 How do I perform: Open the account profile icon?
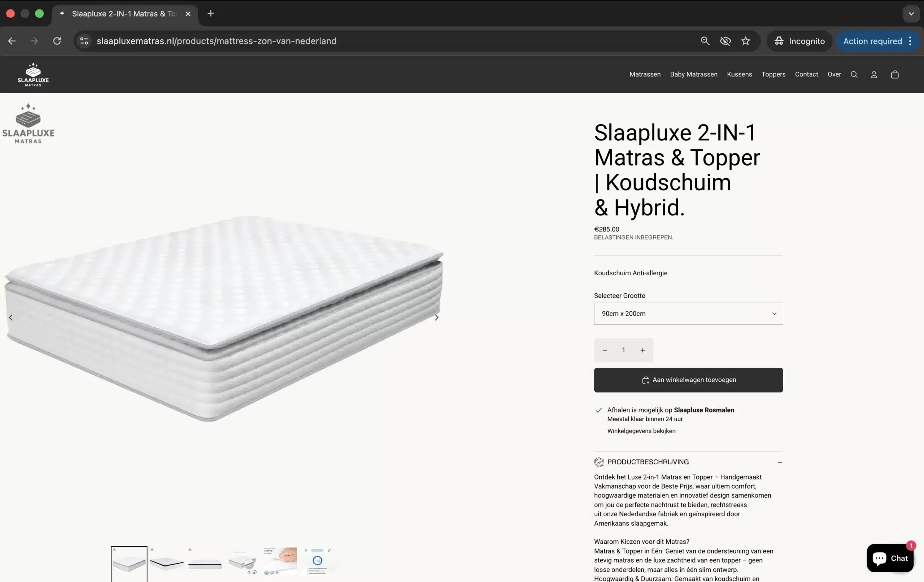874,74
